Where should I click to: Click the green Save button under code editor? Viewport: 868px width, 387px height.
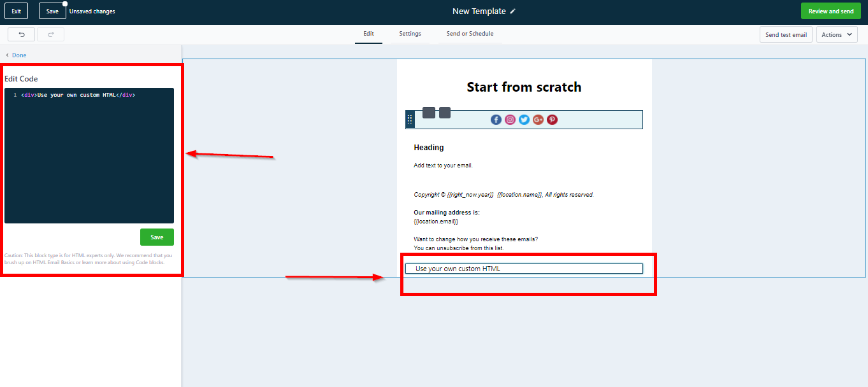(157, 237)
